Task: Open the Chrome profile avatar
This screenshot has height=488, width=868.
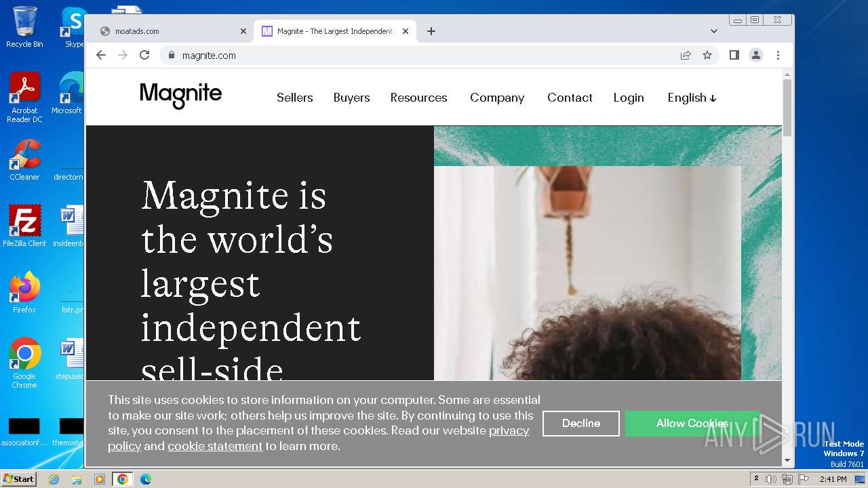Action: pyautogui.click(x=756, y=55)
